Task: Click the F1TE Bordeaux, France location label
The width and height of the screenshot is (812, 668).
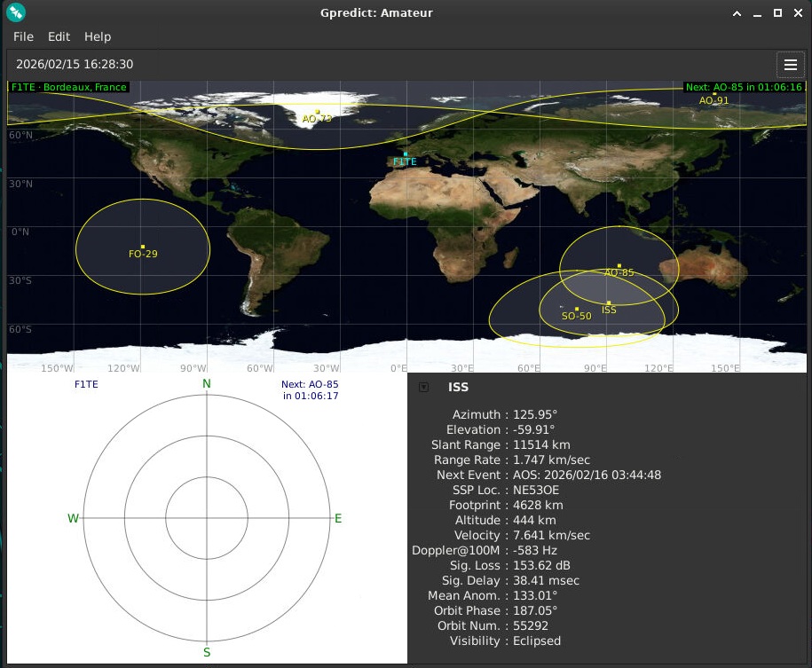Action: click(69, 87)
